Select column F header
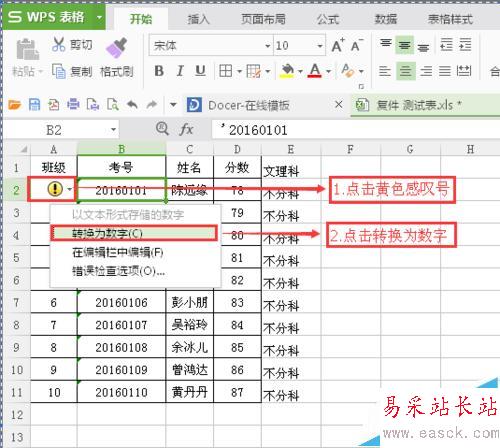Screen dimensions: 500x448 click(350, 149)
